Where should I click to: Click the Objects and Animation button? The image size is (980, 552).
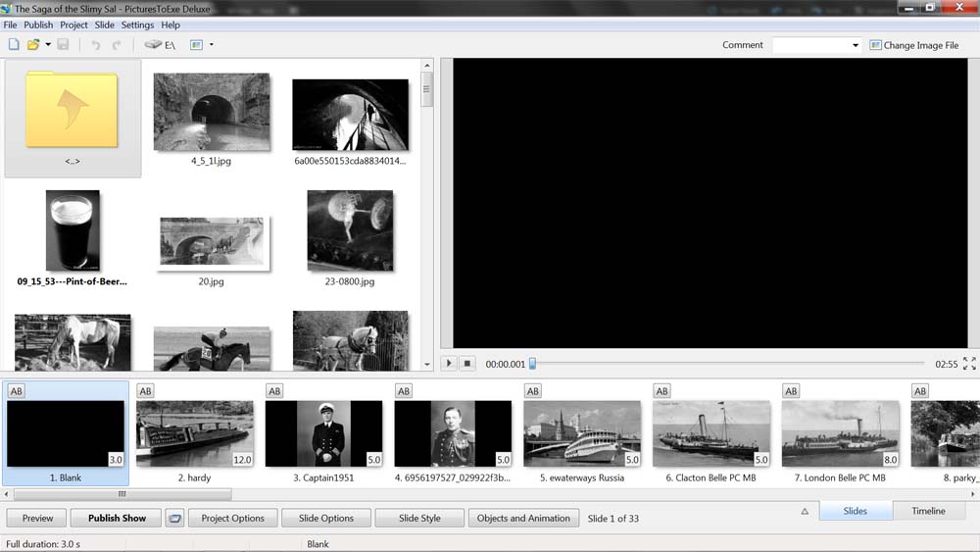tap(522, 518)
